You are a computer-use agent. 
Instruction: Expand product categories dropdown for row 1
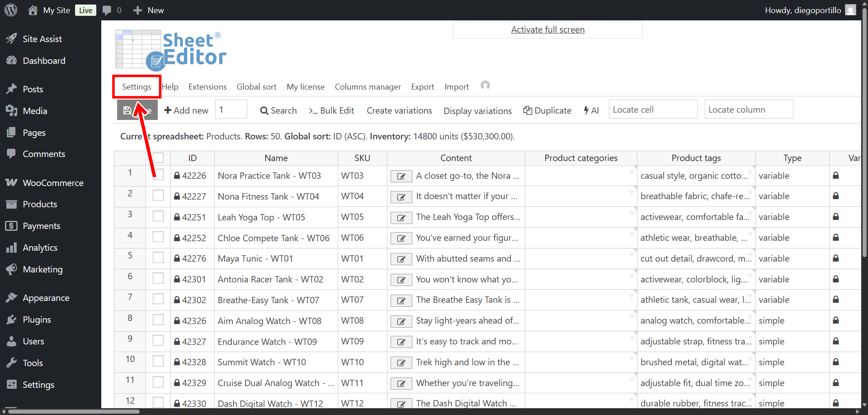pos(632,172)
